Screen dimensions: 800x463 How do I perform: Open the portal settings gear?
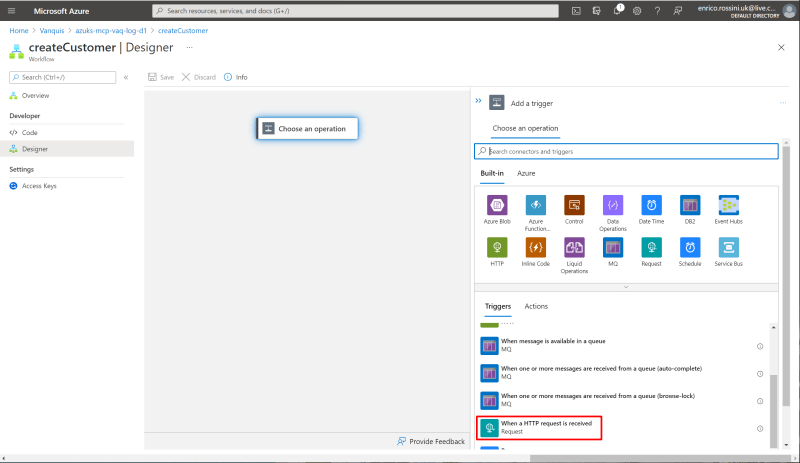[x=637, y=11]
